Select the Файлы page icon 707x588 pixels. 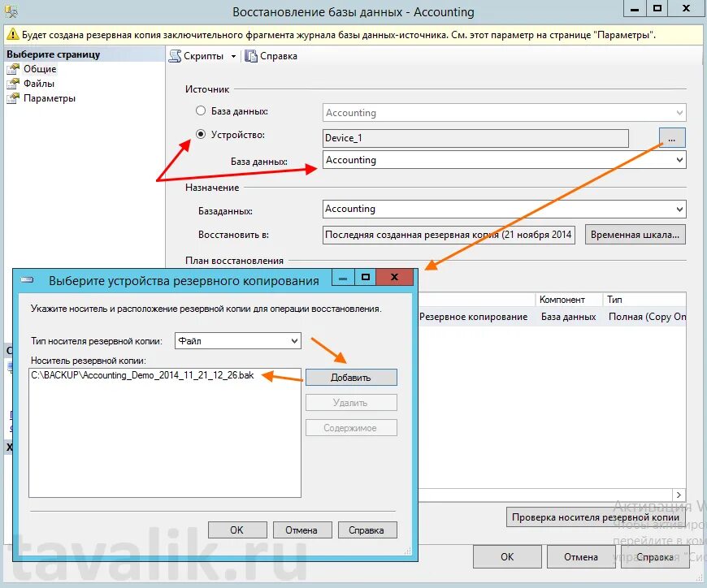point(13,84)
